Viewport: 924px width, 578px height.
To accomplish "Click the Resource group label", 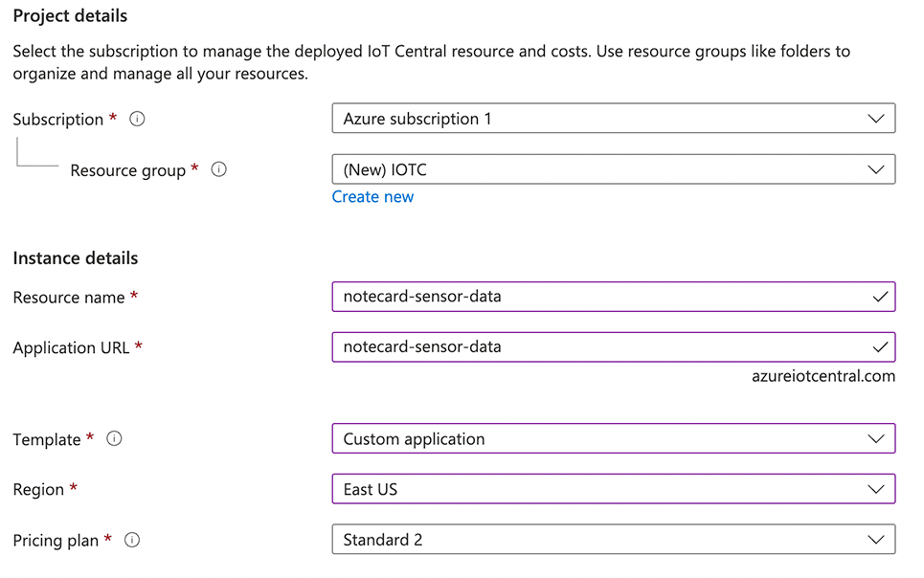I will pyautogui.click(x=128, y=170).
